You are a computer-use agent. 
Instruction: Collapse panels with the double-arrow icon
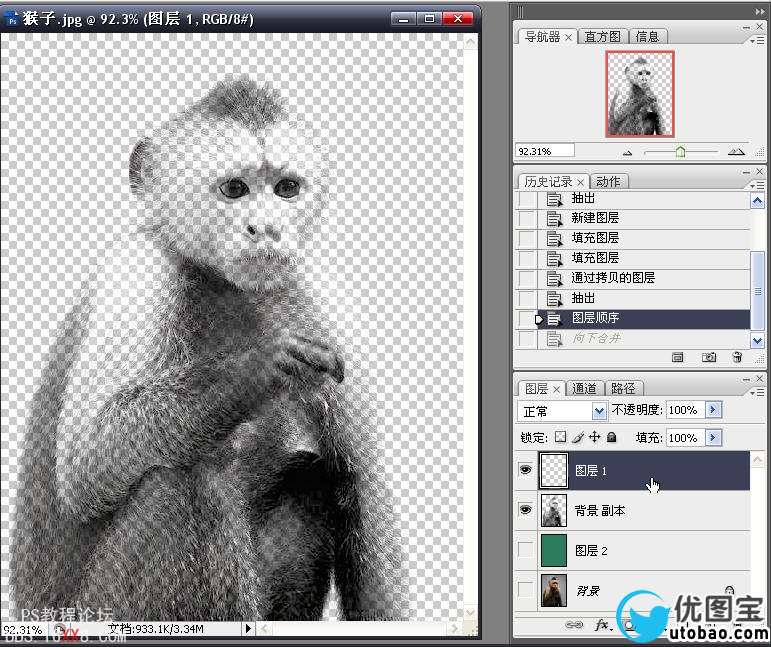click(760, 12)
